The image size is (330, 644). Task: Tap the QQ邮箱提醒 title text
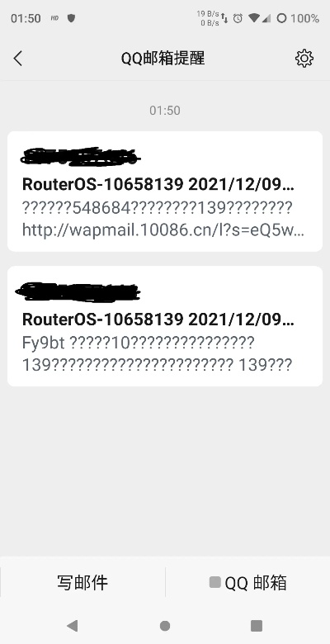[163, 59]
